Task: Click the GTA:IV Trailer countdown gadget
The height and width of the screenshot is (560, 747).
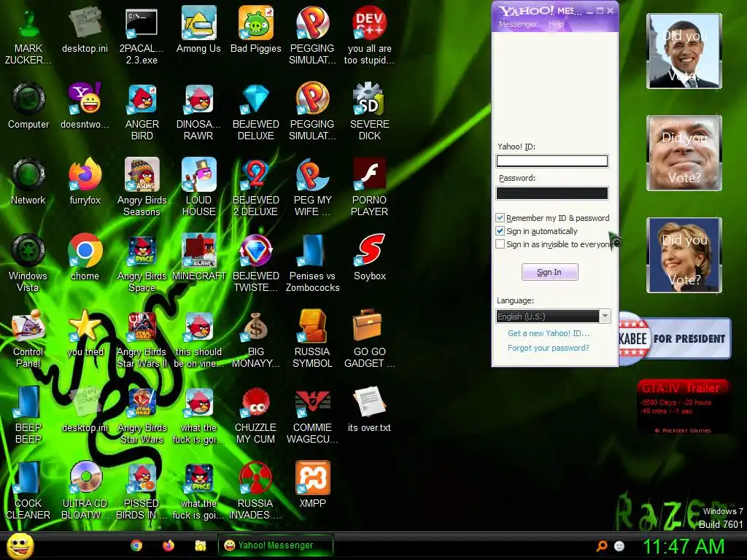Action: pos(683,406)
